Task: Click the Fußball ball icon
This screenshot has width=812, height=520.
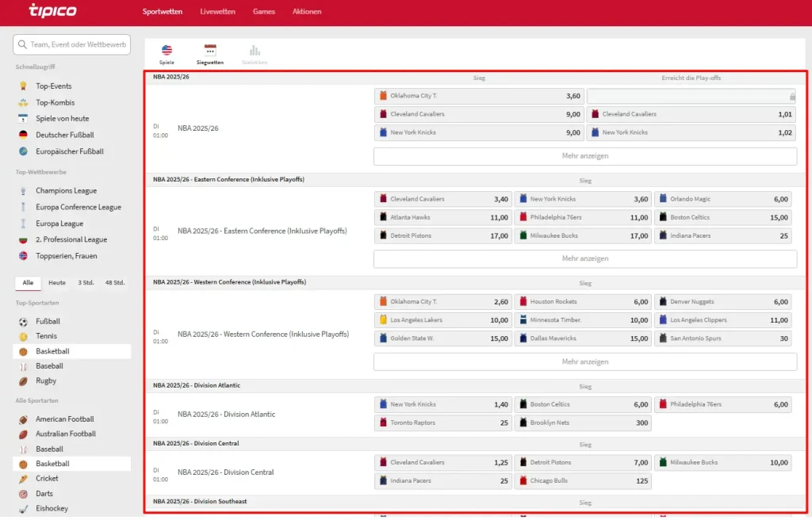Action: 23,322
